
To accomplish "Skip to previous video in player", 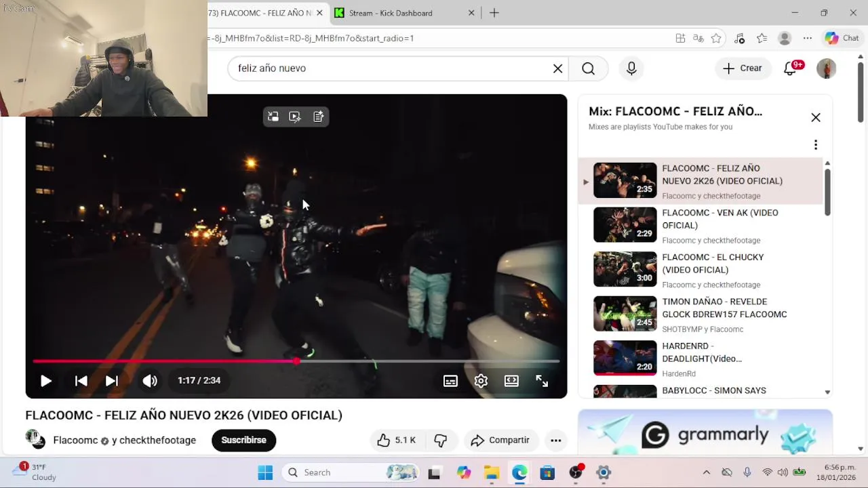I will tap(81, 381).
